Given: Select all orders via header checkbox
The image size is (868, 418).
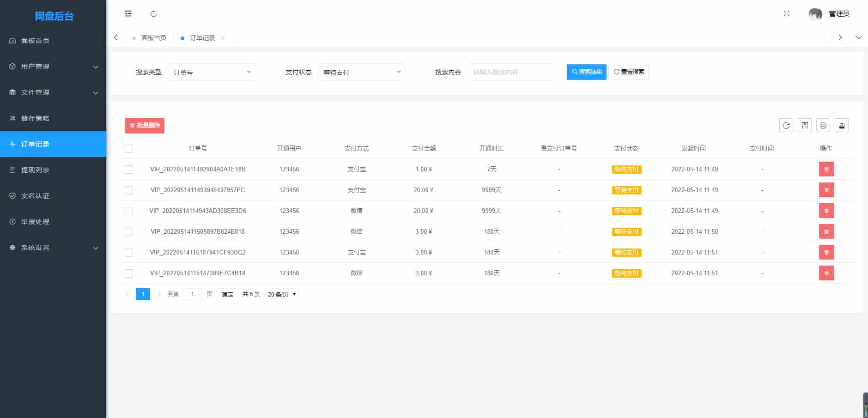Looking at the screenshot, I should 129,148.
